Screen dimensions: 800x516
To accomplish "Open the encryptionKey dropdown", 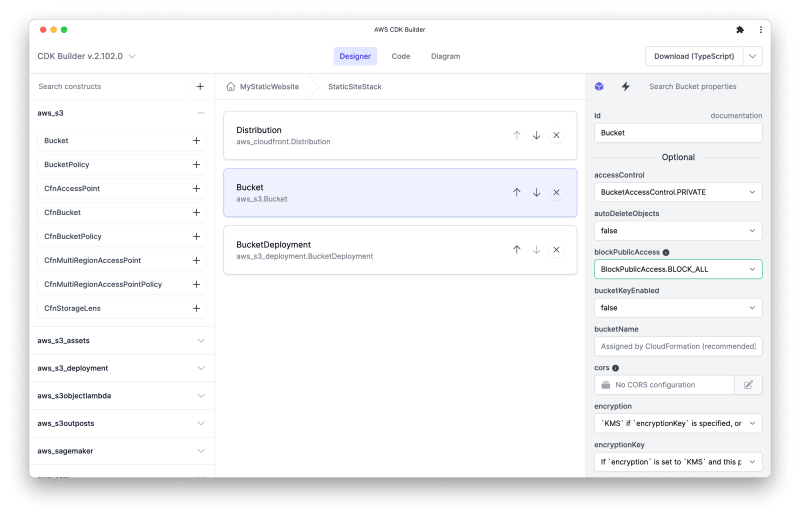I will point(678,462).
